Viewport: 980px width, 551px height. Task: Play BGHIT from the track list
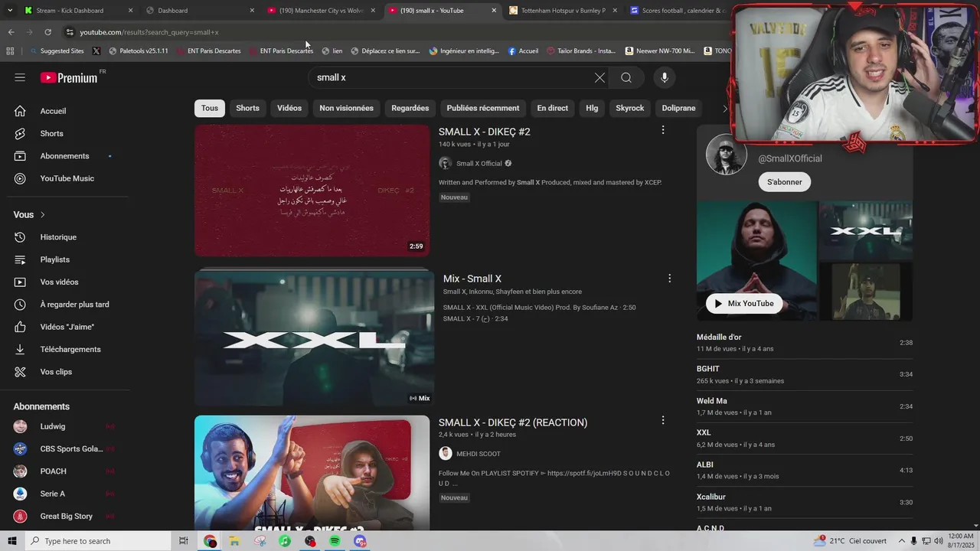click(x=804, y=374)
